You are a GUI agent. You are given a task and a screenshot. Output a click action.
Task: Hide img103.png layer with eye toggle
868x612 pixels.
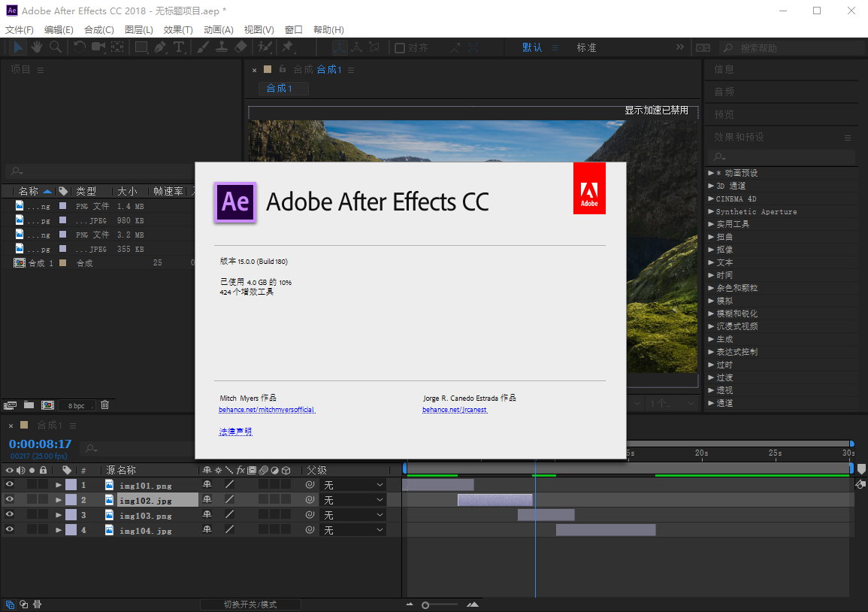10,514
